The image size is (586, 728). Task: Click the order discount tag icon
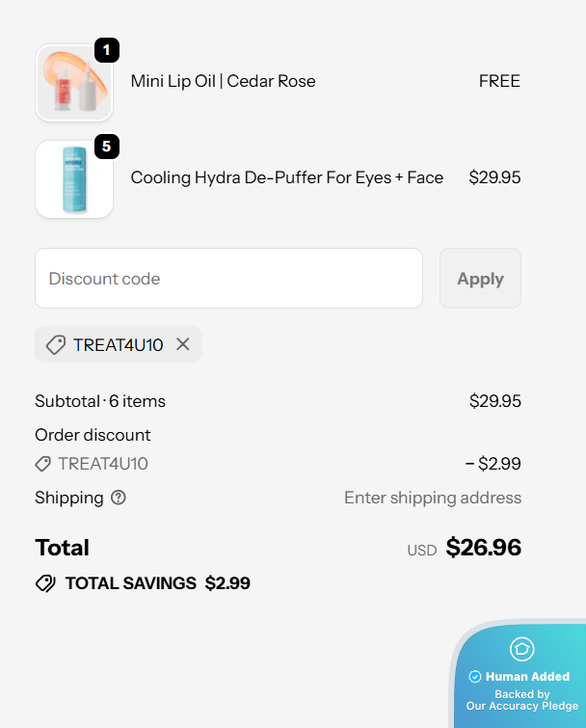(43, 464)
